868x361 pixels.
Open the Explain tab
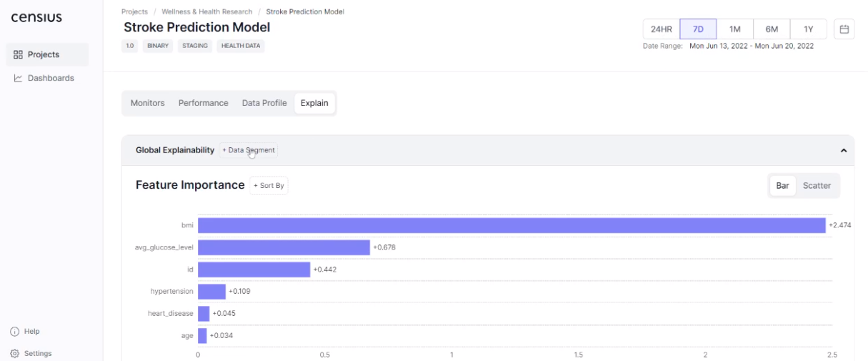tap(314, 103)
